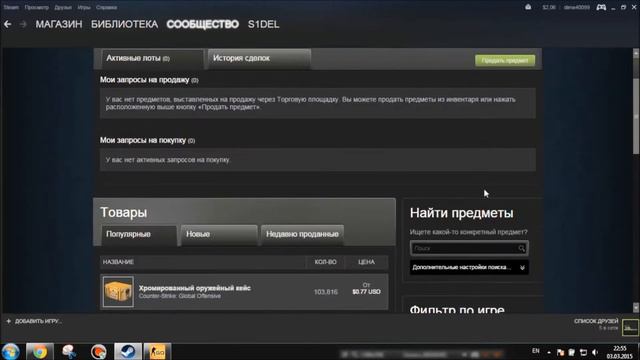Click scrollbar down arrow
This screenshot has height=360, width=640.
point(636,307)
